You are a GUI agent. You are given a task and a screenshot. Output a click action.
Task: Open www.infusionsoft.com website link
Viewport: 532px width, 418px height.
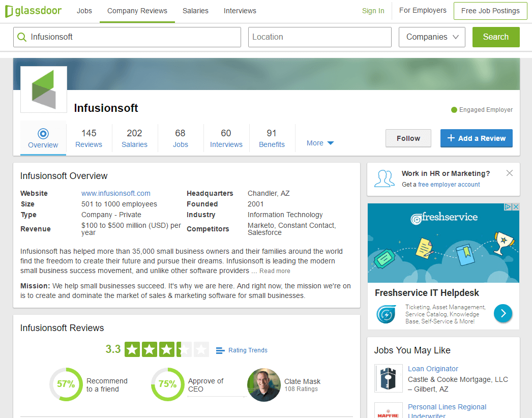(115, 193)
